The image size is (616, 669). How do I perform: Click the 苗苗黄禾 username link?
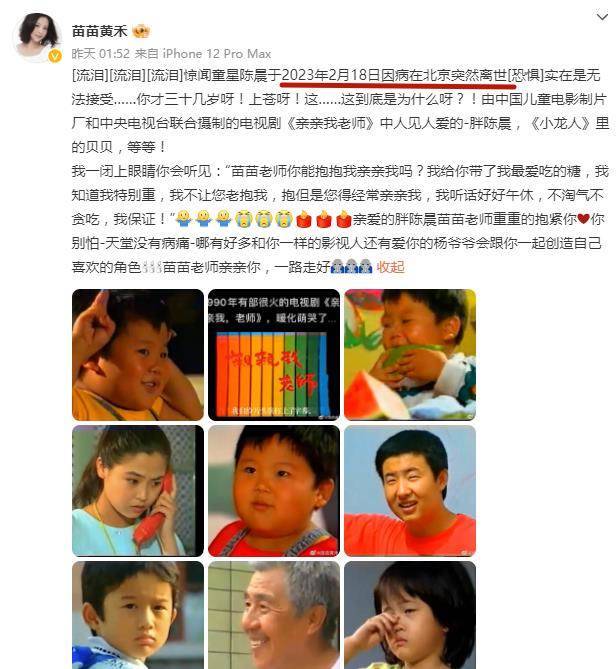[x=99, y=31]
